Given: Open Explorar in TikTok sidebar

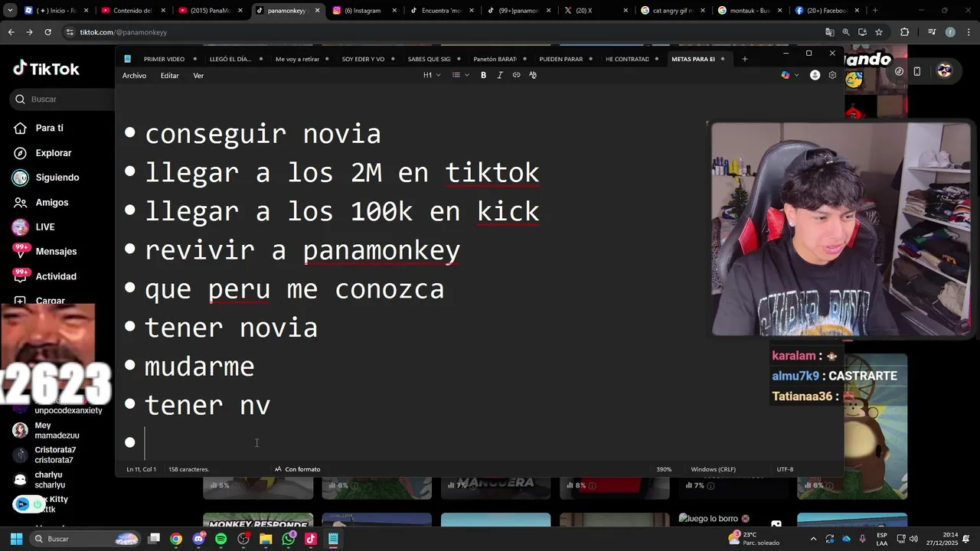Looking at the screenshot, I should tap(53, 153).
